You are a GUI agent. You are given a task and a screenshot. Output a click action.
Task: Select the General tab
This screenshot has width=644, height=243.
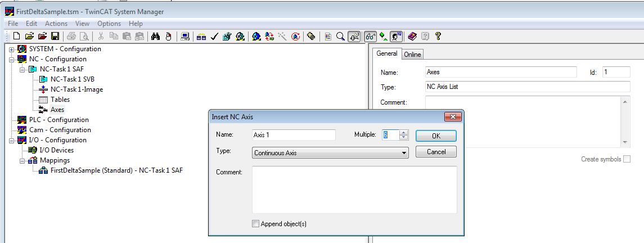pyautogui.click(x=387, y=53)
